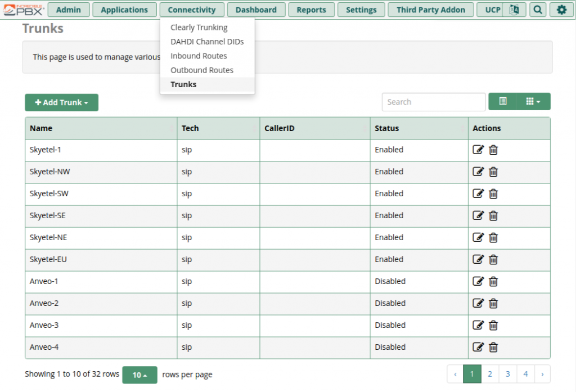Image resolution: width=576 pixels, height=392 pixels.
Task: Sort the table by Tech column
Action: (219, 128)
